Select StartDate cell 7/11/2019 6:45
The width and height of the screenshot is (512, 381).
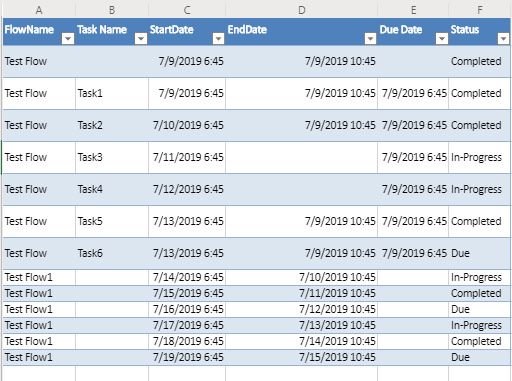point(187,157)
